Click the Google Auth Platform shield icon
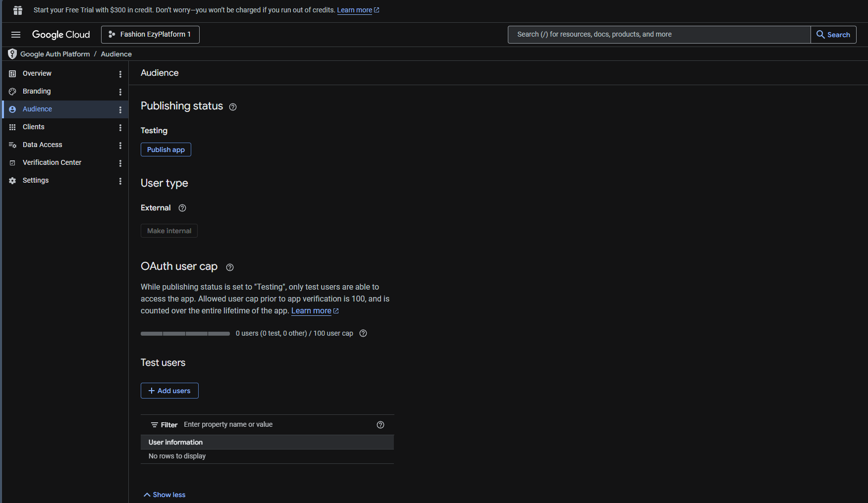868x503 pixels. [x=12, y=54]
